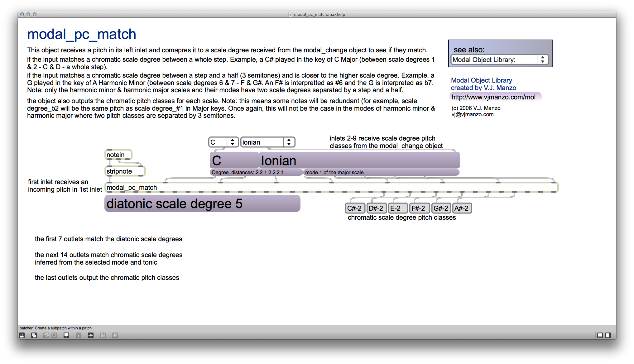
Task: Click 'Modal Object Library created by V.J. Manzo' text
Action: 483,84
